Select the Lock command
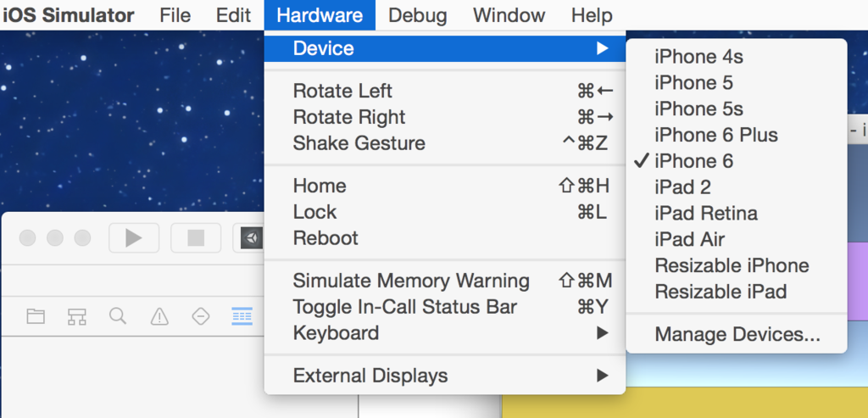This screenshot has height=418, width=868. click(x=444, y=211)
